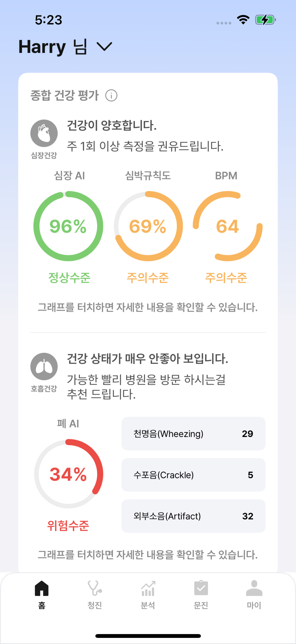The width and height of the screenshot is (296, 644).
Task: Select the 외부소음(Artifact) row
Action: pyautogui.click(x=194, y=516)
